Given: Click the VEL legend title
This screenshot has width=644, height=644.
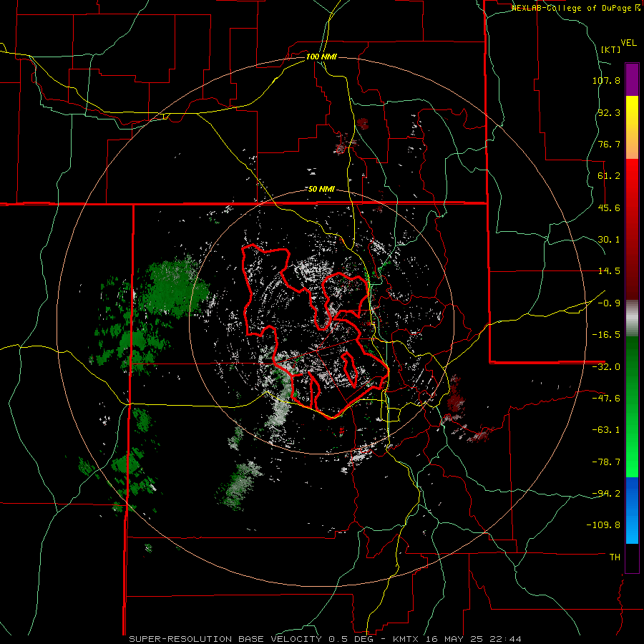Looking at the screenshot, I should click(628, 43).
